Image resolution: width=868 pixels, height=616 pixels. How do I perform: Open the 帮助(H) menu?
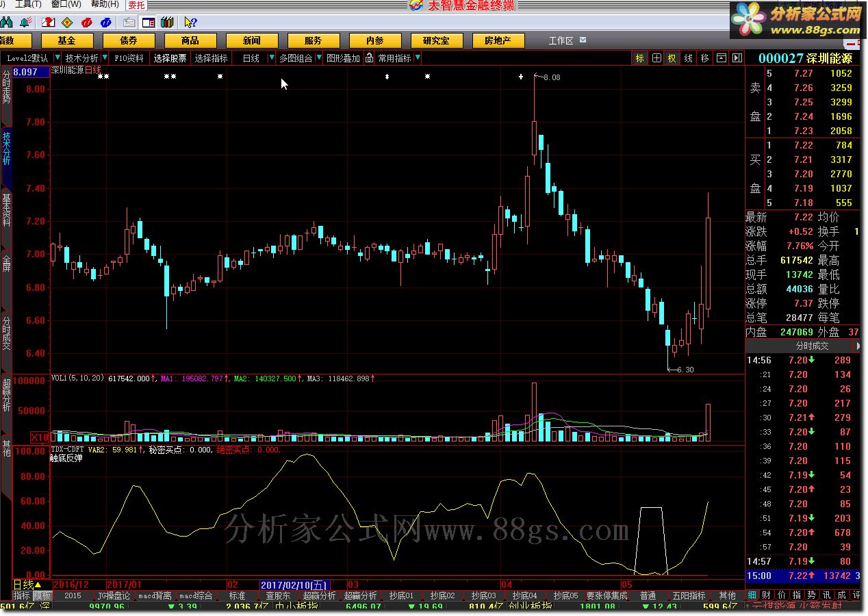coord(104,5)
